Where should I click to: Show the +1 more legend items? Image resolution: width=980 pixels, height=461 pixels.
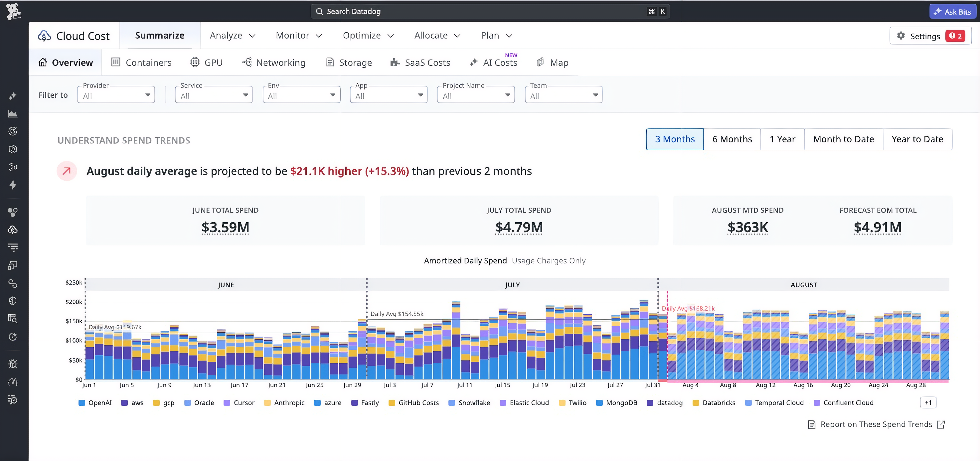[x=928, y=402]
